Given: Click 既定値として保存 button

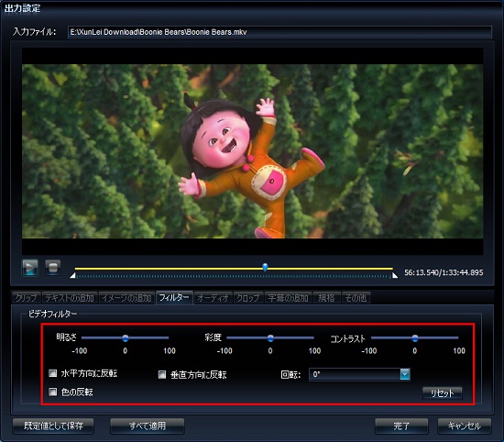Looking at the screenshot, I should point(53,425).
